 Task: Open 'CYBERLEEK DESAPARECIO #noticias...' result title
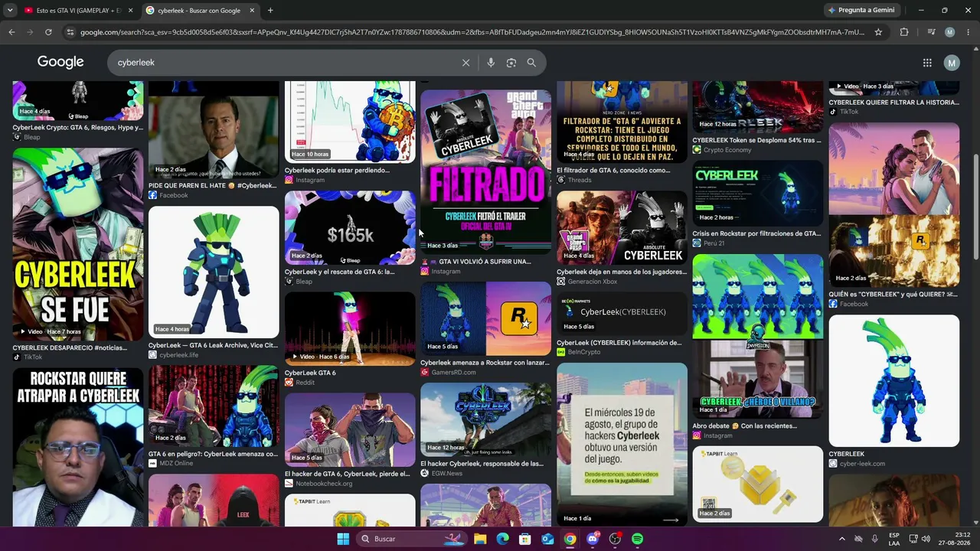point(70,348)
